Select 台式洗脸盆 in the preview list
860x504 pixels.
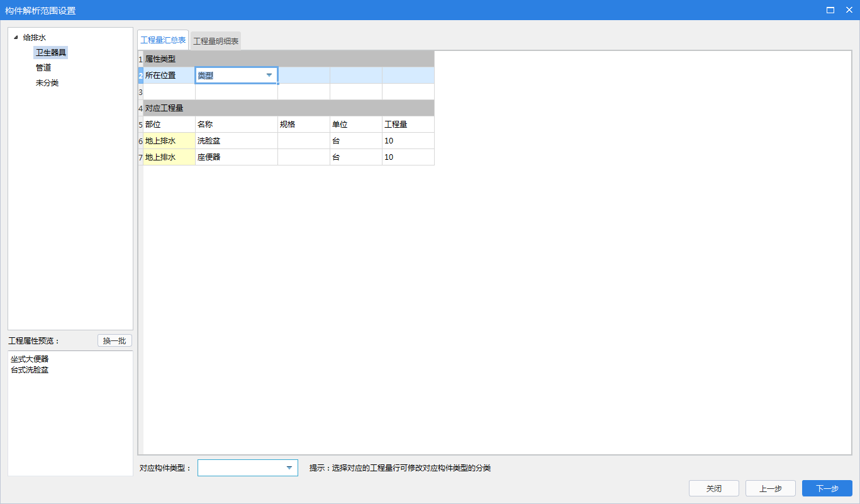click(x=30, y=370)
